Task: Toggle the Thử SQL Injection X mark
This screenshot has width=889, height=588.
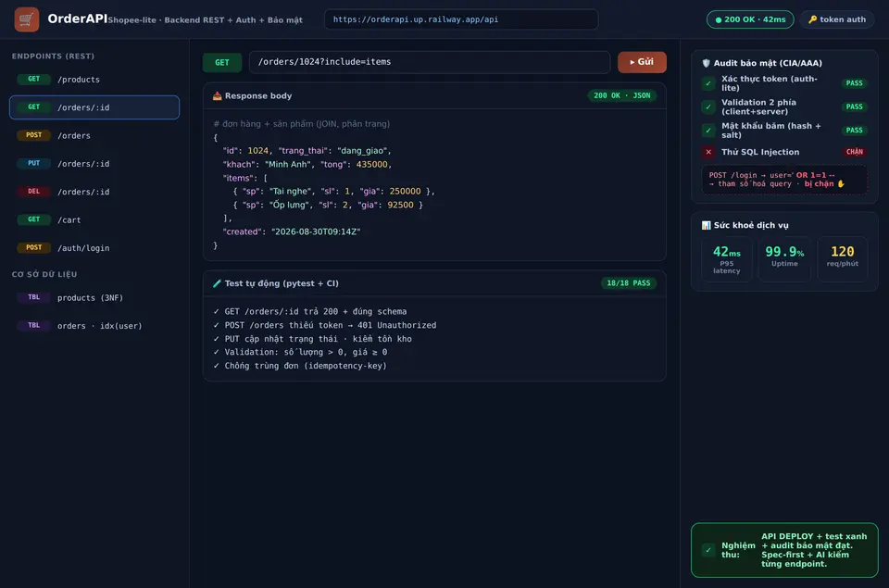Action: tap(708, 152)
